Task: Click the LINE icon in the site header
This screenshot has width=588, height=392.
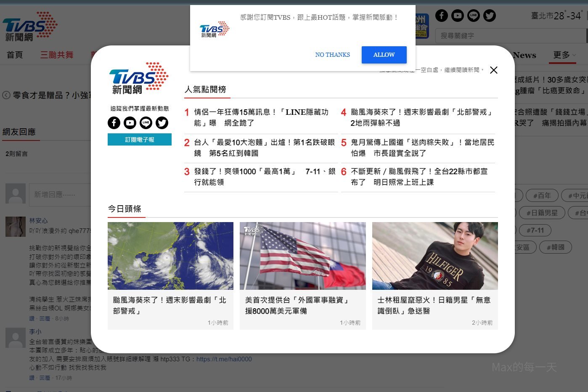Action: click(474, 16)
